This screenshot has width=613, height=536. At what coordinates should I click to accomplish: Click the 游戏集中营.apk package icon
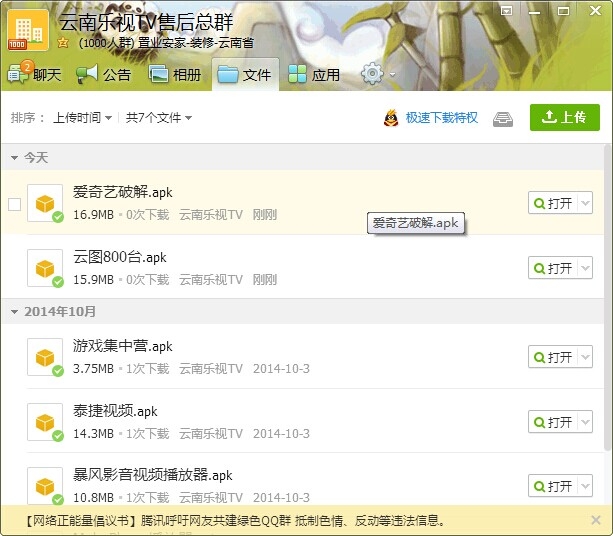click(x=45, y=357)
